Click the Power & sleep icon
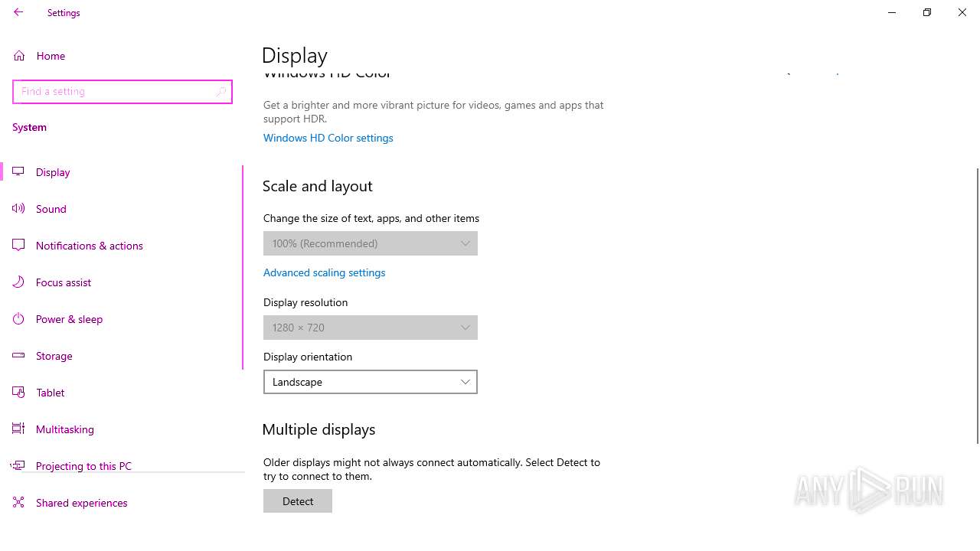Screen dimensions: 980x551 18,319
